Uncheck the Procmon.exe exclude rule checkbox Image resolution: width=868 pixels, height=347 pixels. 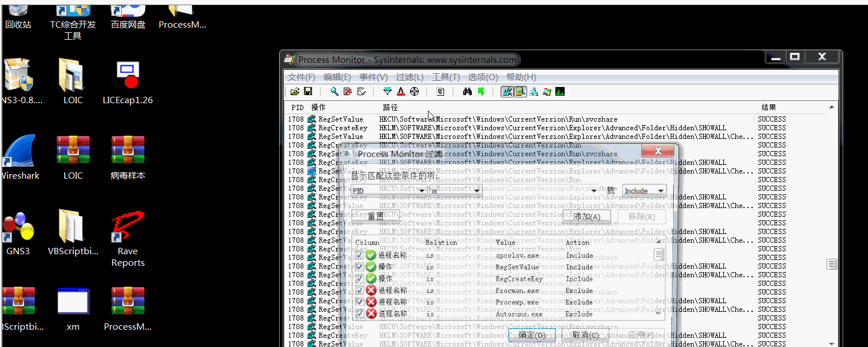pos(359,291)
